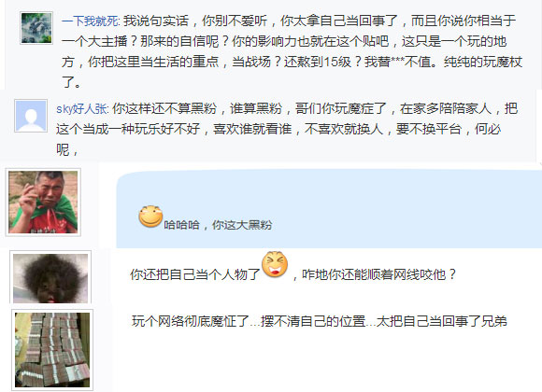Click the default silhouette avatar of sky好人张
Image resolution: width=542 pixels, height=392 pixels.
tap(31, 116)
